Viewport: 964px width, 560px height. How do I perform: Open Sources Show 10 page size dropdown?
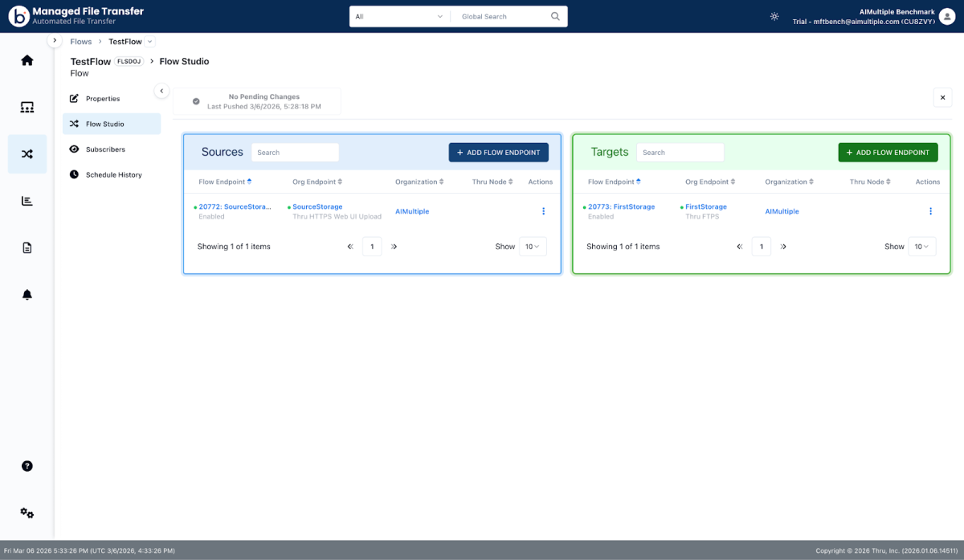[533, 247]
